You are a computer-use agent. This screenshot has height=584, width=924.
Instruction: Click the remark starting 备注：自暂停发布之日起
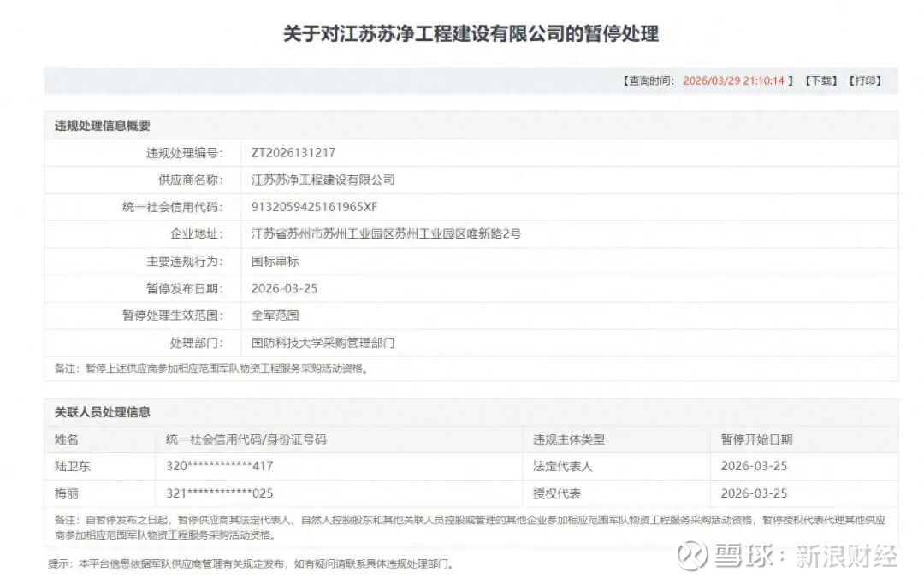tap(470, 528)
